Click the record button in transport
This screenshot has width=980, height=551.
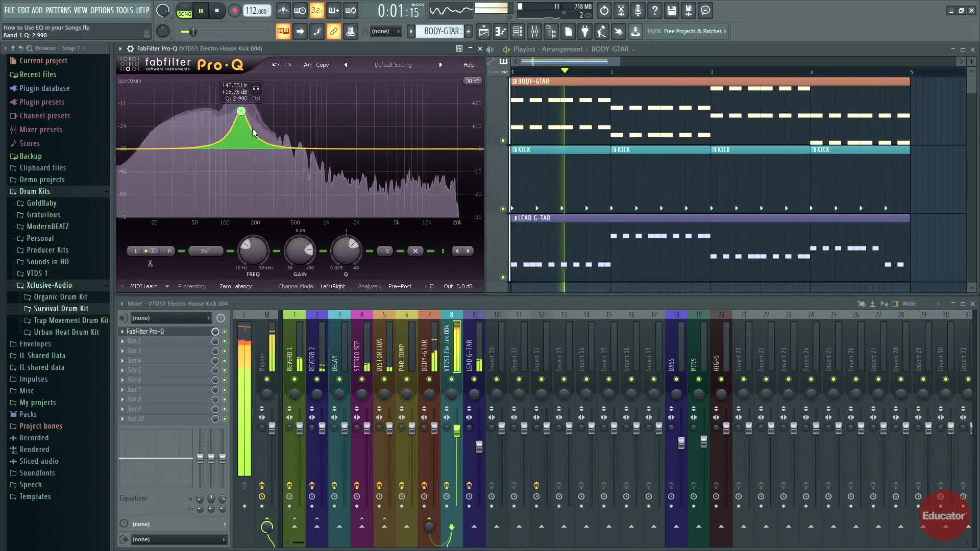point(234,11)
